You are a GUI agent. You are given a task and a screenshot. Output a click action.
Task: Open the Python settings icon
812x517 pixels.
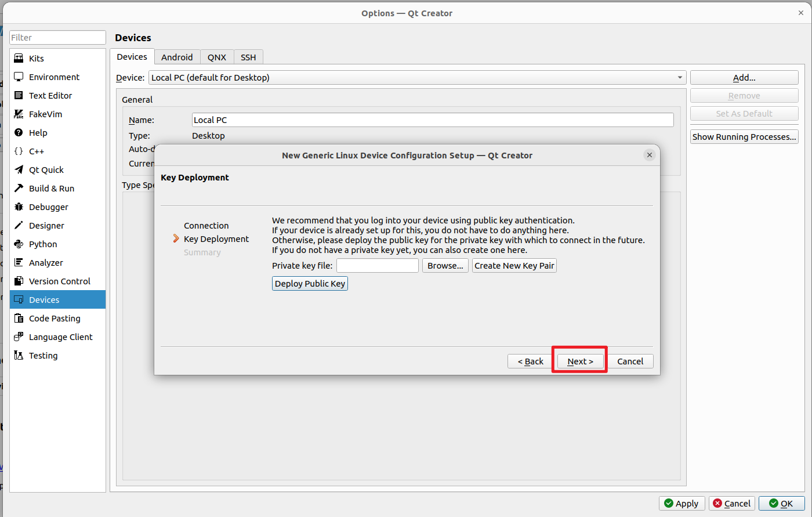(19, 244)
